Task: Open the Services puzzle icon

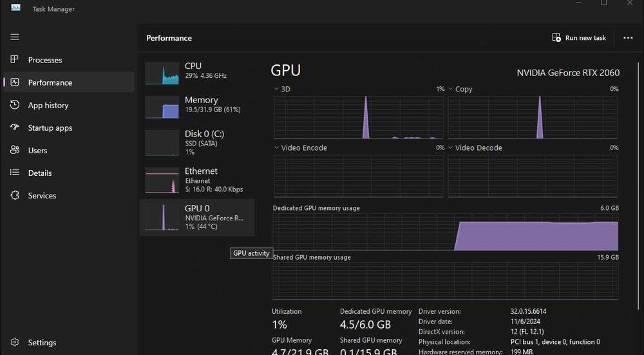Action: 15,195
